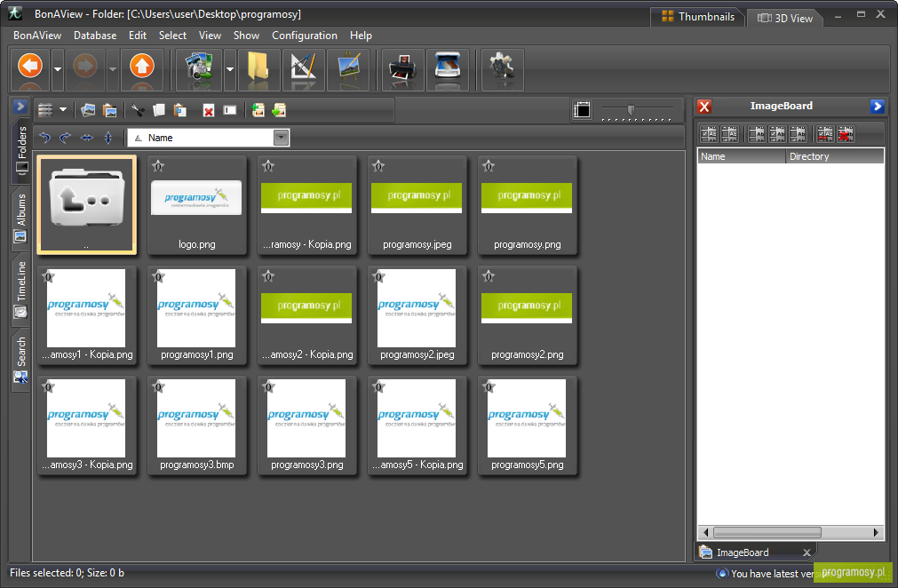Toggle star rating on logo.png thumbnail
898x588 pixels.
click(158, 167)
